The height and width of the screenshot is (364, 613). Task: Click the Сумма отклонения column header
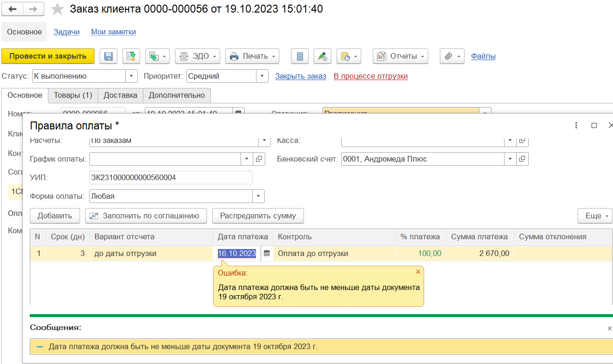[563, 237]
